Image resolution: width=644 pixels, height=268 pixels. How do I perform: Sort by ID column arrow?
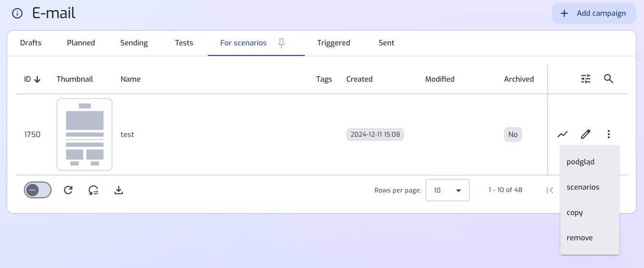(x=37, y=79)
